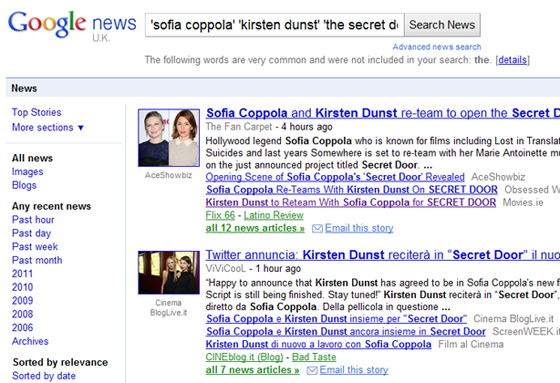The image size is (560, 383).
Task: Filter news by year 2009
Action: (22, 300)
